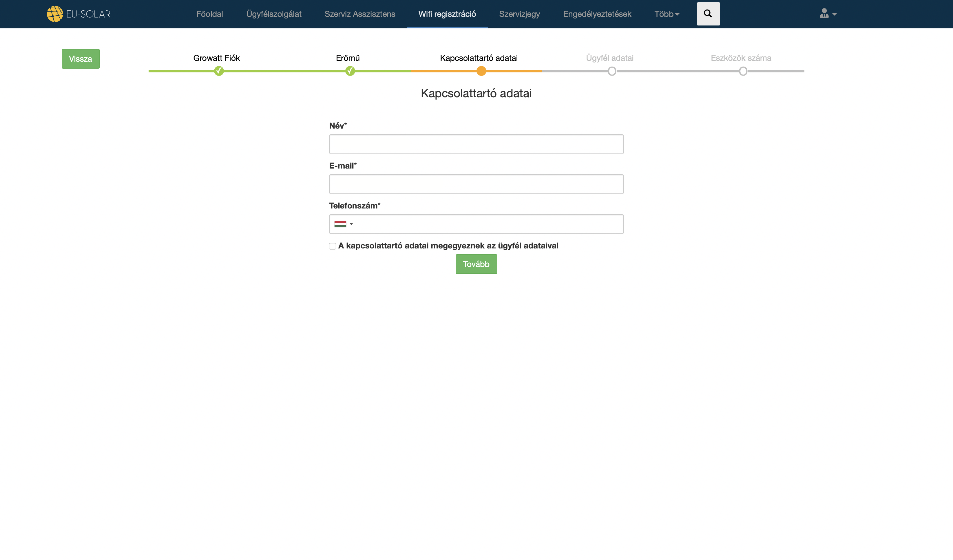Click the Hungarian flag icon
Image resolution: width=953 pixels, height=560 pixels.
(x=340, y=224)
